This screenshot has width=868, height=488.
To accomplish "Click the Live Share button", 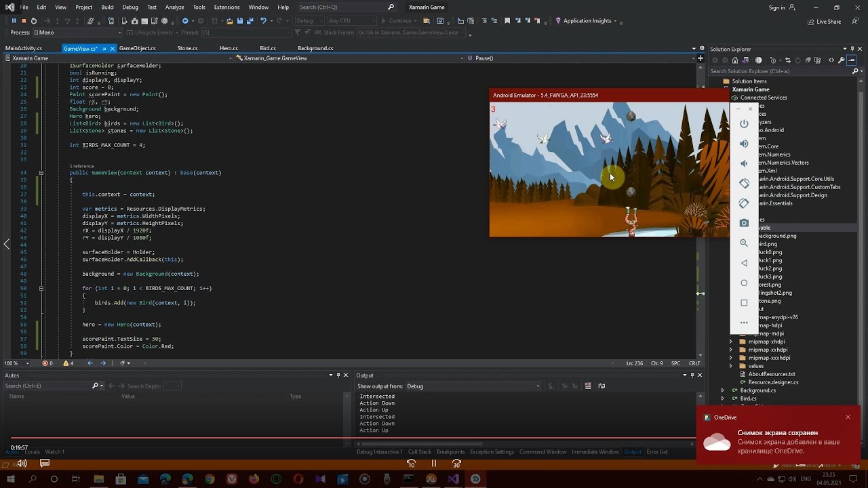I will tap(824, 21).
